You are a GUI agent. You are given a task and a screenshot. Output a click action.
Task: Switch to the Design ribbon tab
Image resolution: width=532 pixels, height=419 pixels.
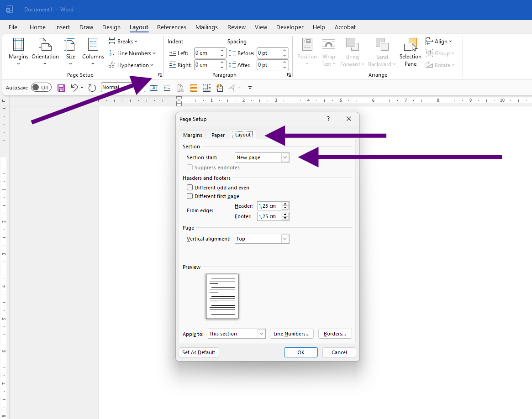[111, 27]
